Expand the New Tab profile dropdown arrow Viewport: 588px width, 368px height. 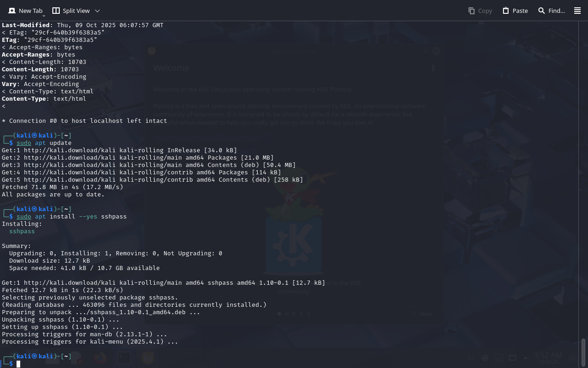[44, 16]
